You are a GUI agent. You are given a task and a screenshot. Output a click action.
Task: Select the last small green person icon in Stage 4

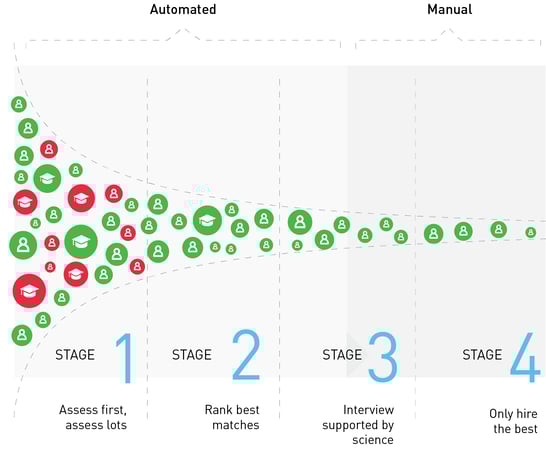pos(530,232)
